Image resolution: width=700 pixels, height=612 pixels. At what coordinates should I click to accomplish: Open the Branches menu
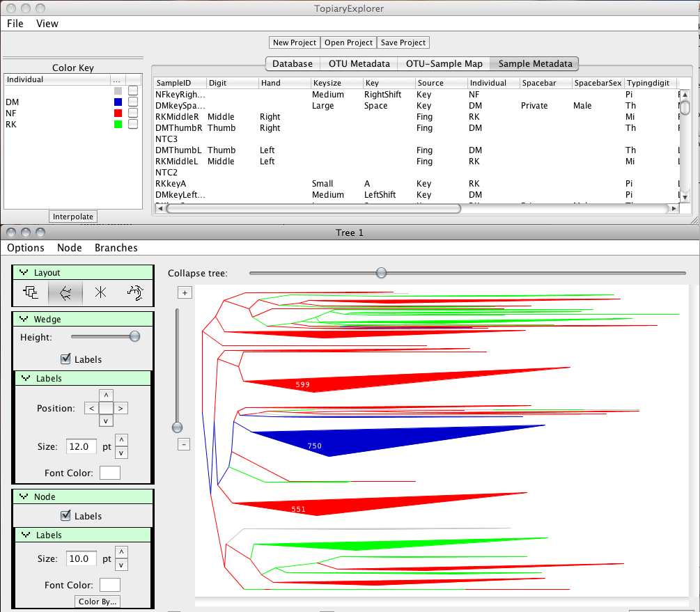[x=116, y=248]
